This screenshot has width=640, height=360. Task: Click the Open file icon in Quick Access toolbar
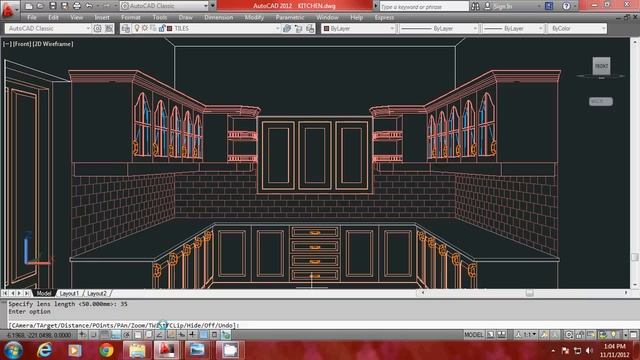(40, 6)
